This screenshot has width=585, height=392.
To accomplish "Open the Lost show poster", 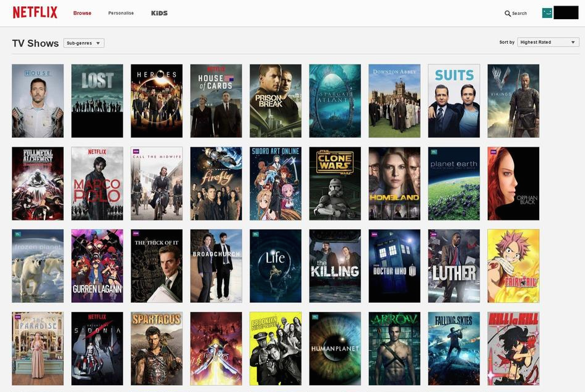I will click(x=97, y=101).
